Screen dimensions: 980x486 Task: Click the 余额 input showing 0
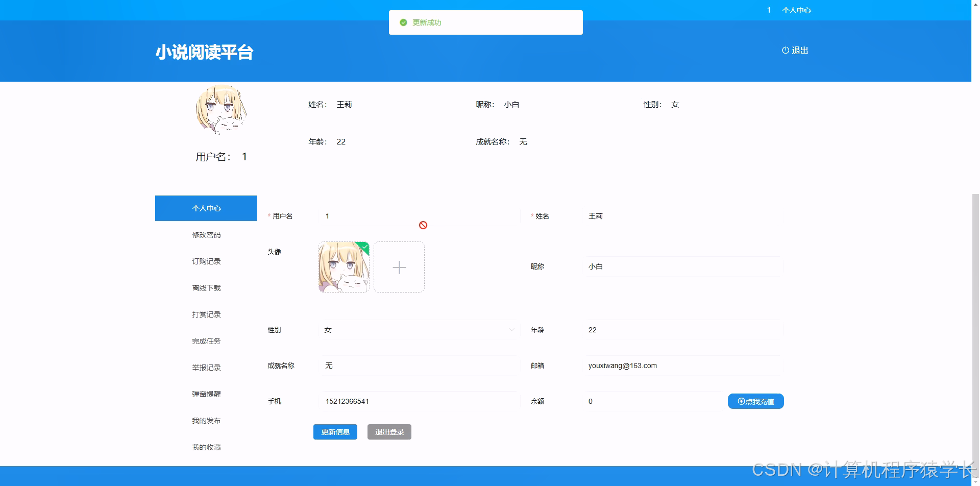[x=652, y=401]
